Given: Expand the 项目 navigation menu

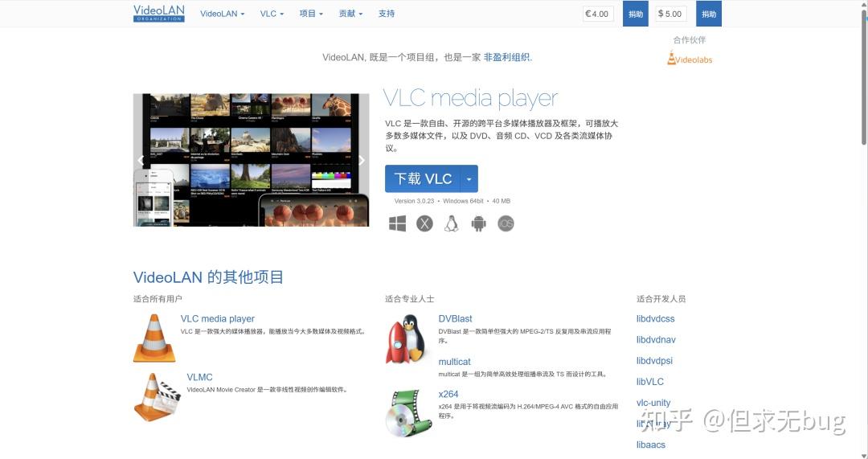Looking at the screenshot, I should (311, 14).
